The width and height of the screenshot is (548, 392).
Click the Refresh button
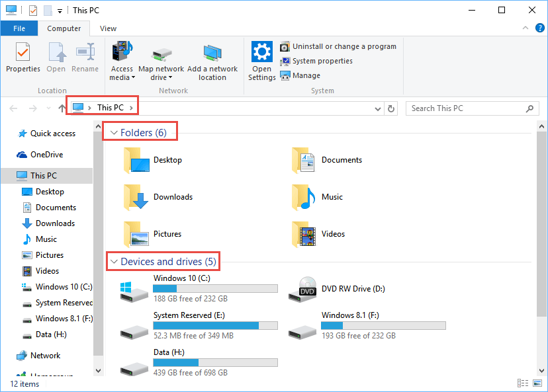tap(391, 108)
